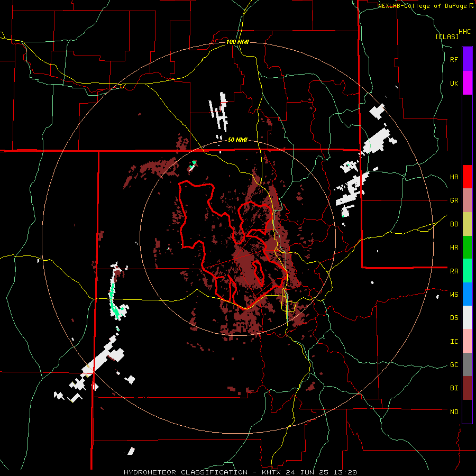This screenshot has width=476, height=476.
Task: Click the red HA swatch in the legend
Action: click(x=467, y=177)
